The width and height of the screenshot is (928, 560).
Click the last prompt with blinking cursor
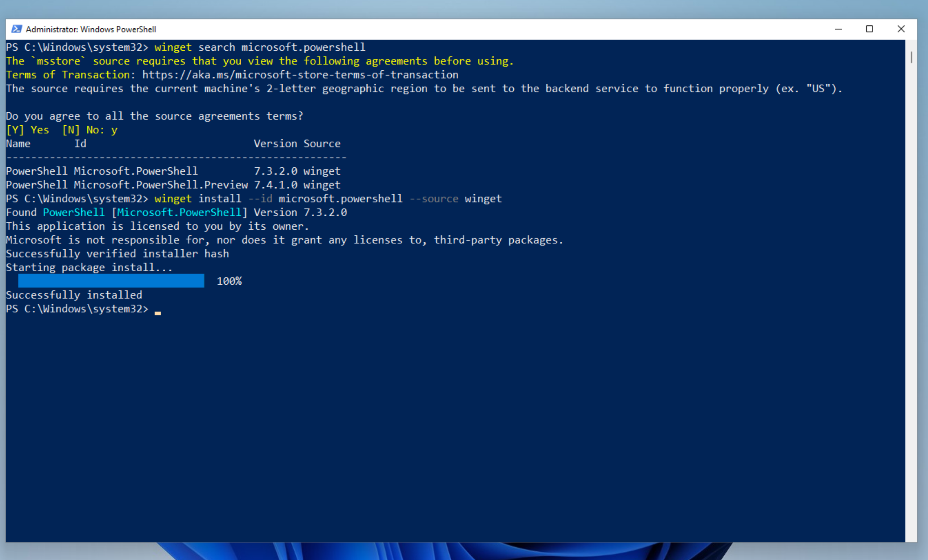[84, 309]
